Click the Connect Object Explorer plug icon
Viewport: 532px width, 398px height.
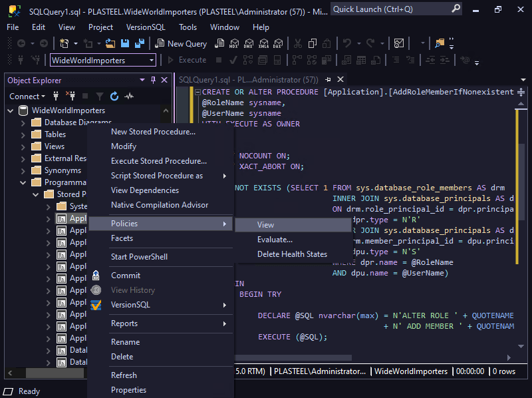click(56, 97)
